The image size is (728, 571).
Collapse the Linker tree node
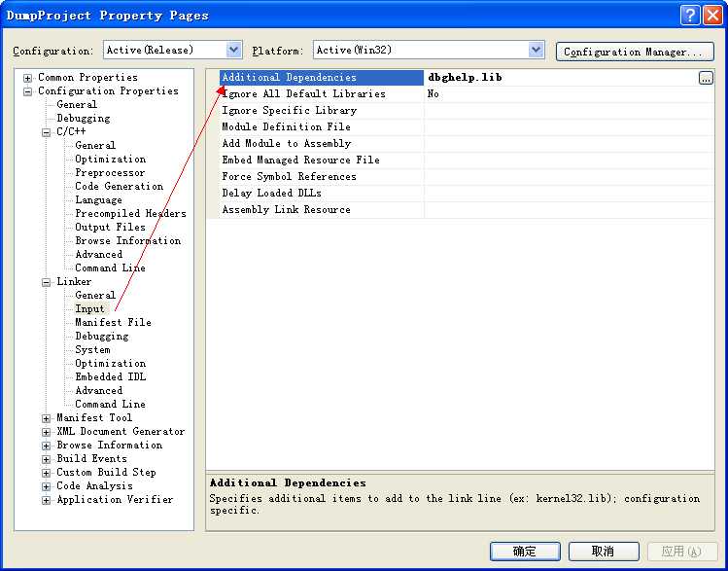pyautogui.click(x=46, y=282)
